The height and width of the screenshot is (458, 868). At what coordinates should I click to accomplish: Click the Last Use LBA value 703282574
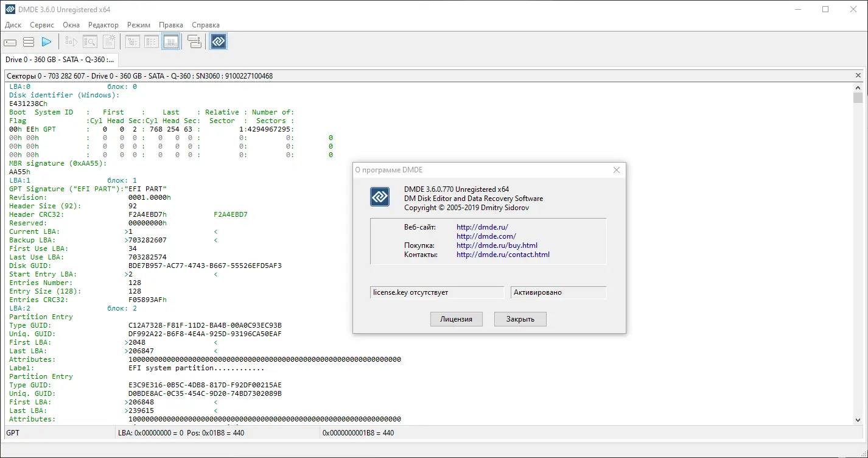[147, 257]
